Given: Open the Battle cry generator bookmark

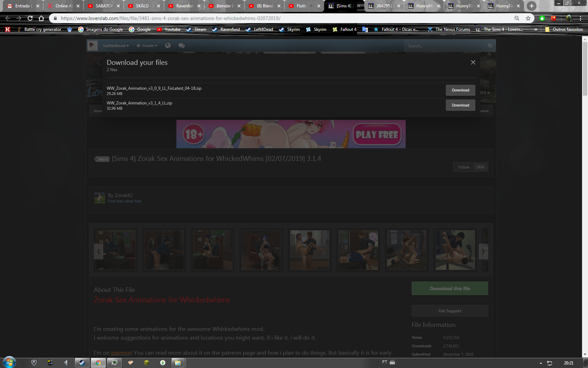Looking at the screenshot, I should tap(39, 29).
